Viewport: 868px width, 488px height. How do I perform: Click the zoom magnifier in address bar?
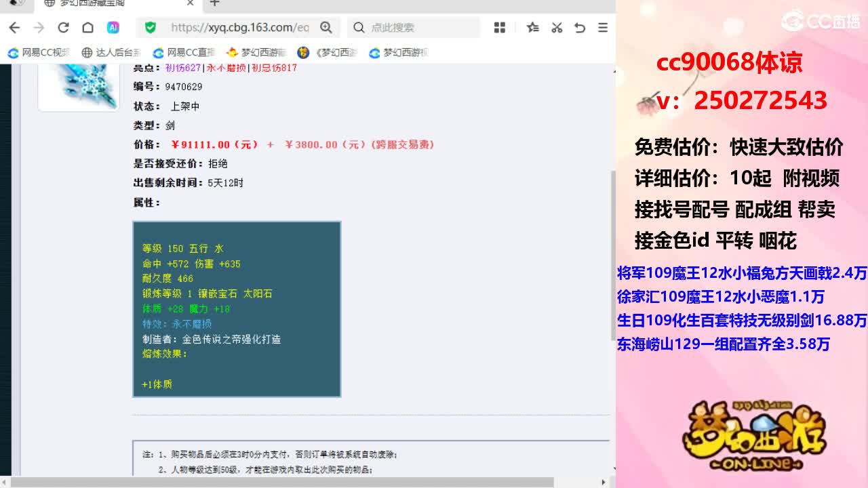point(326,28)
